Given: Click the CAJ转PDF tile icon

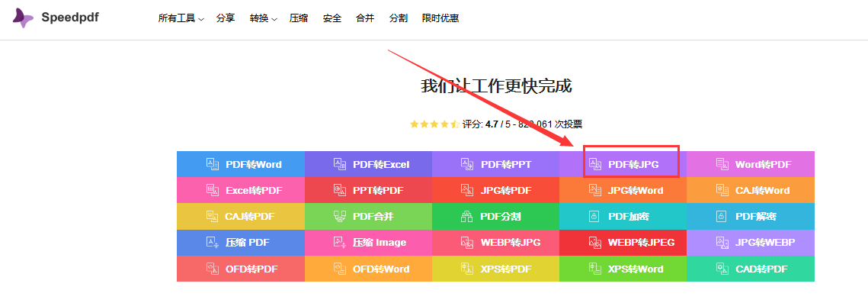Looking at the screenshot, I should 213,216.
